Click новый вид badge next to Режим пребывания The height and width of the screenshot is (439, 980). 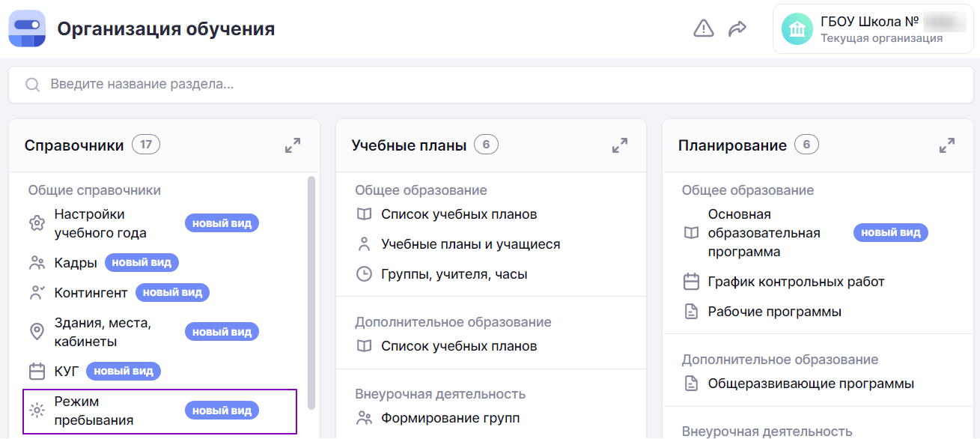[222, 411]
